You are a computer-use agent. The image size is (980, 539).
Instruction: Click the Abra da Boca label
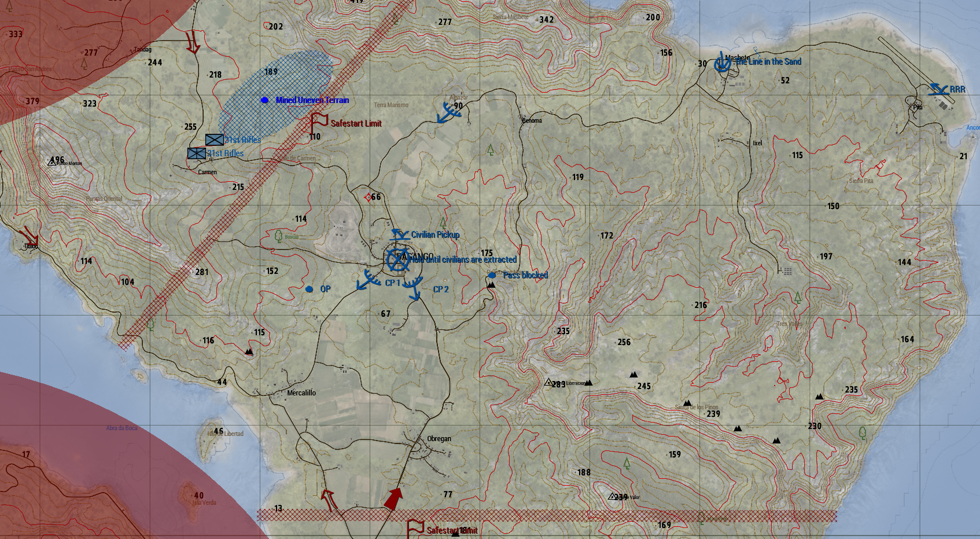point(122,428)
